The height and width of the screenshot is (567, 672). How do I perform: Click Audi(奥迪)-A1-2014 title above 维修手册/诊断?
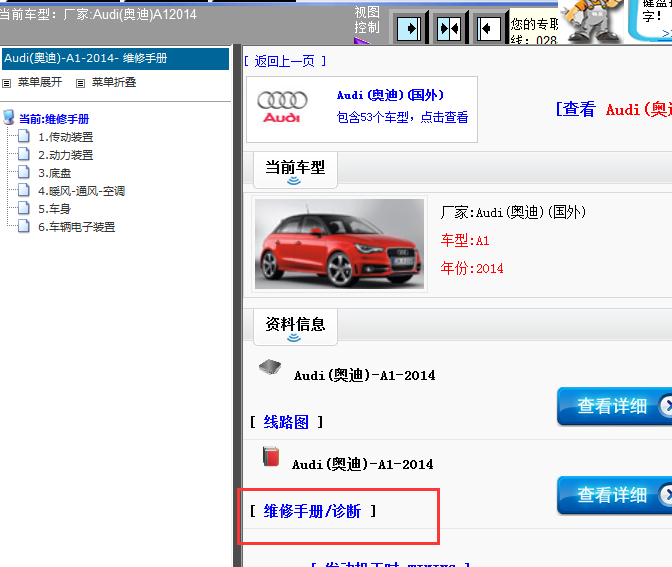(363, 464)
